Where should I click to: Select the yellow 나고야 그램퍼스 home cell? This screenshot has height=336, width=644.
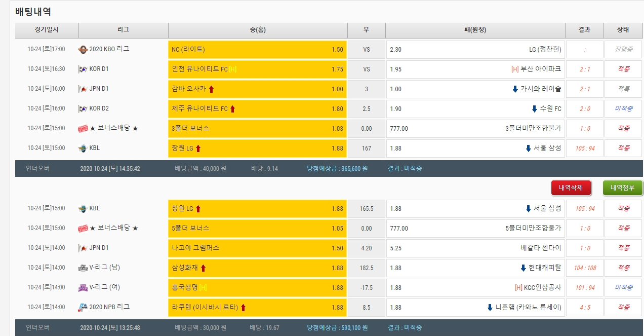[x=257, y=248]
